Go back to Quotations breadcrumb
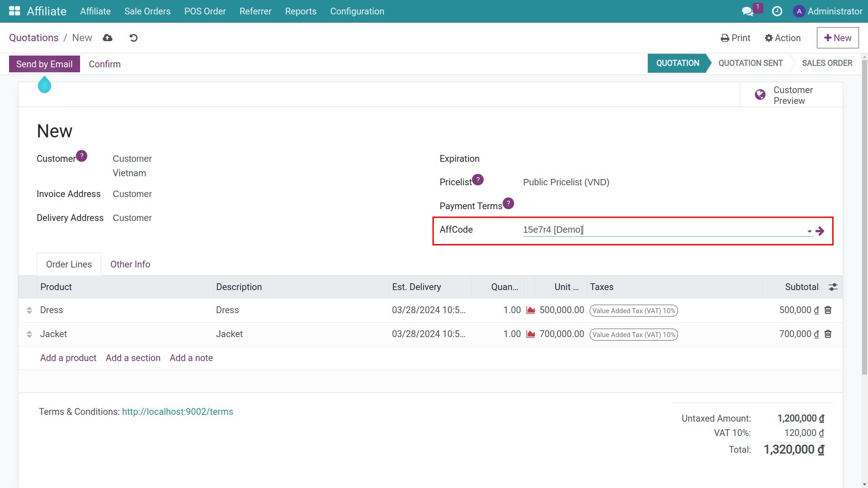 [x=34, y=38]
